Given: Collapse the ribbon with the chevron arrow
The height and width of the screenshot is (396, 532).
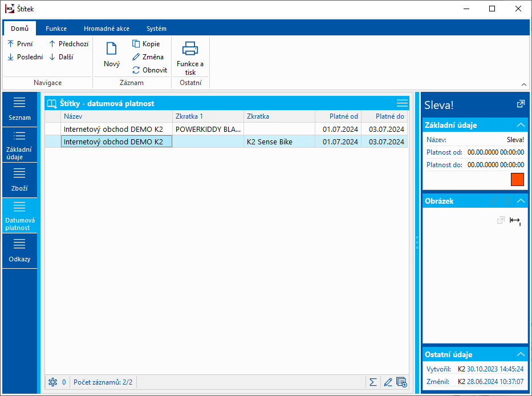Looking at the screenshot, I should pyautogui.click(x=523, y=84).
